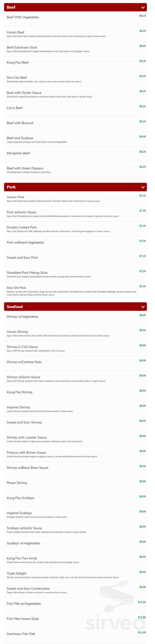Select the Triple Delight dish
155x644 pixels.
[16, 573]
